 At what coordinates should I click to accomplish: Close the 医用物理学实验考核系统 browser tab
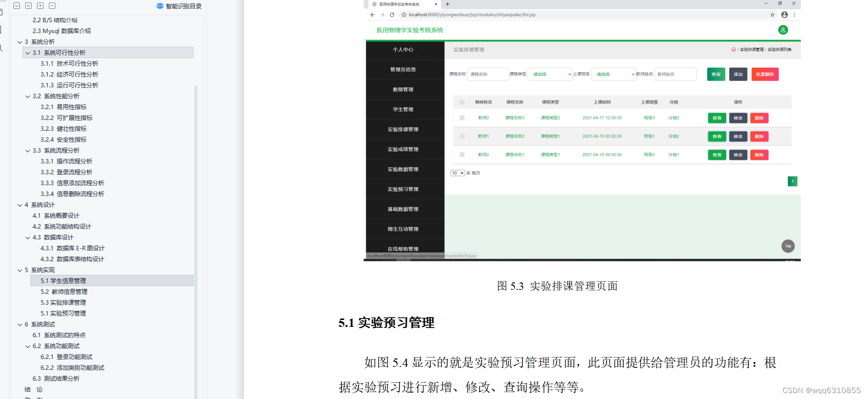tap(436, 4)
